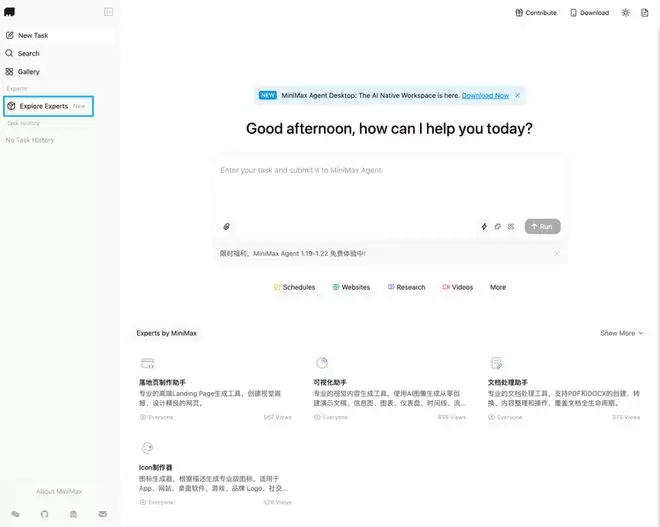
Task: Open Explore Experts in the sidebar
Action: pyautogui.click(x=48, y=106)
